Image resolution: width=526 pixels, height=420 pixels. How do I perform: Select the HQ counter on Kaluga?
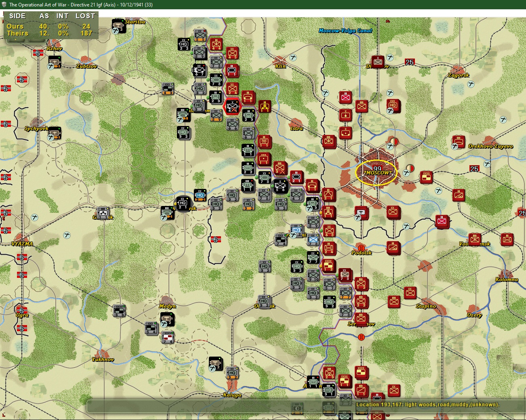point(232,373)
